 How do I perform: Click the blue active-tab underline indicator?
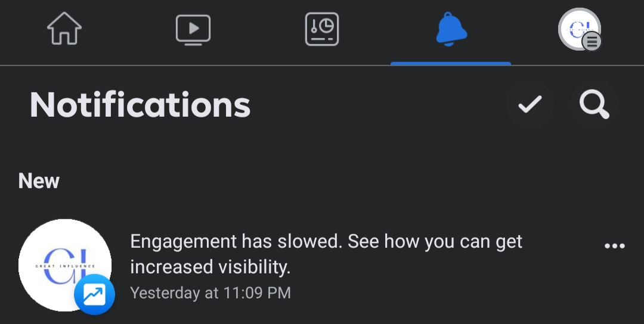click(451, 64)
